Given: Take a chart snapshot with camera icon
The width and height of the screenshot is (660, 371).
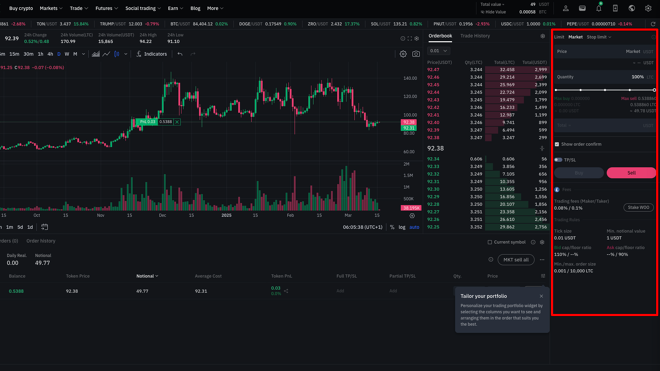Looking at the screenshot, I should [416, 54].
